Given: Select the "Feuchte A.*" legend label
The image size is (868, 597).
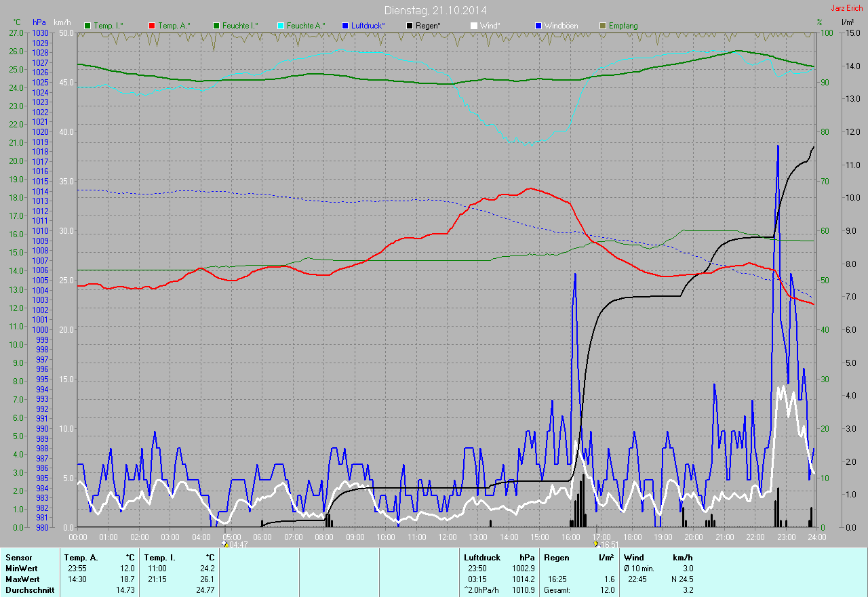Looking at the screenshot, I should pyautogui.click(x=306, y=26).
